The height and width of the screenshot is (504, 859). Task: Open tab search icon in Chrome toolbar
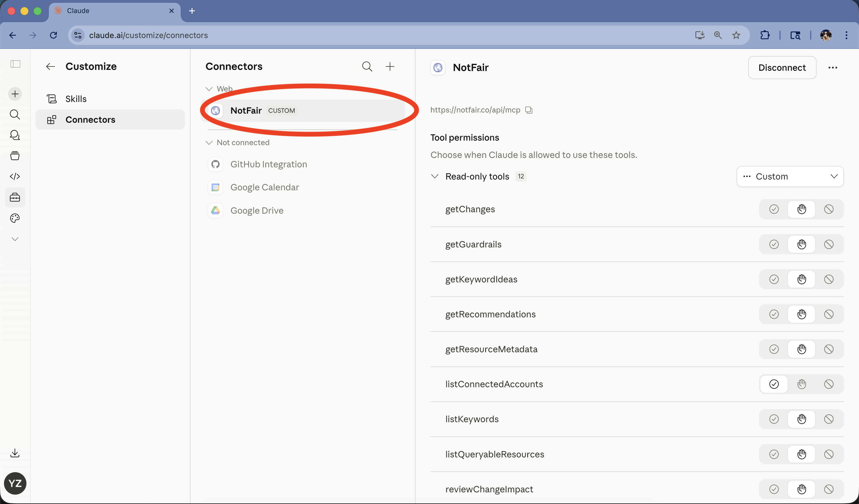click(796, 35)
